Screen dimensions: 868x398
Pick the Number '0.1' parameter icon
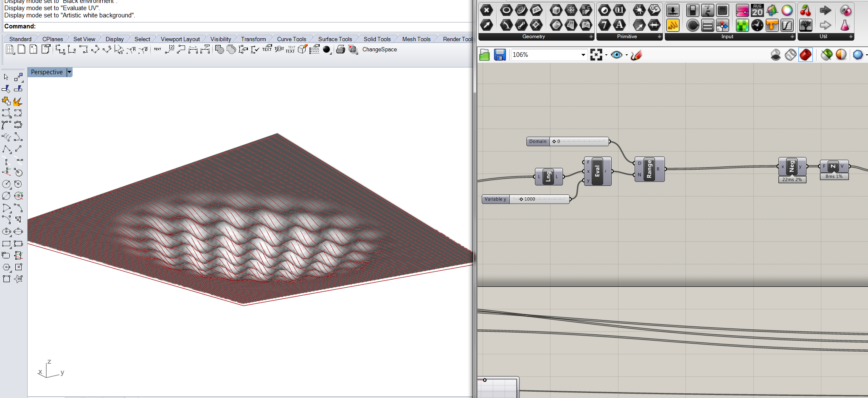(620, 10)
